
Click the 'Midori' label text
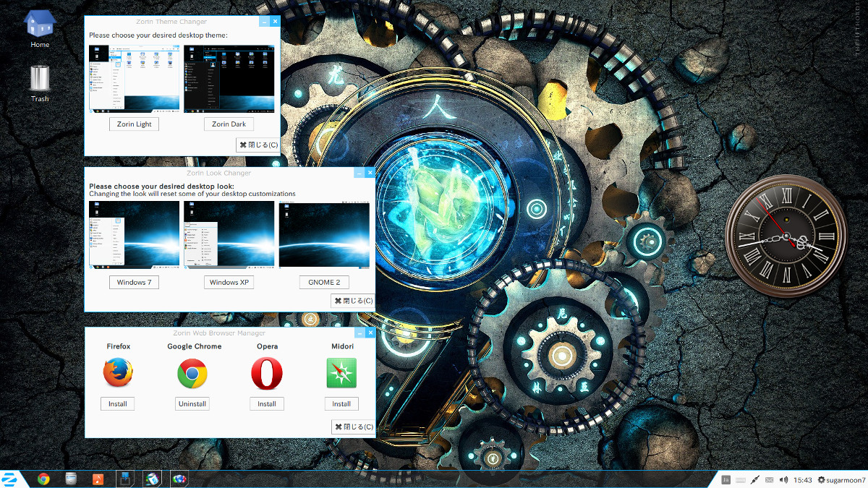342,346
